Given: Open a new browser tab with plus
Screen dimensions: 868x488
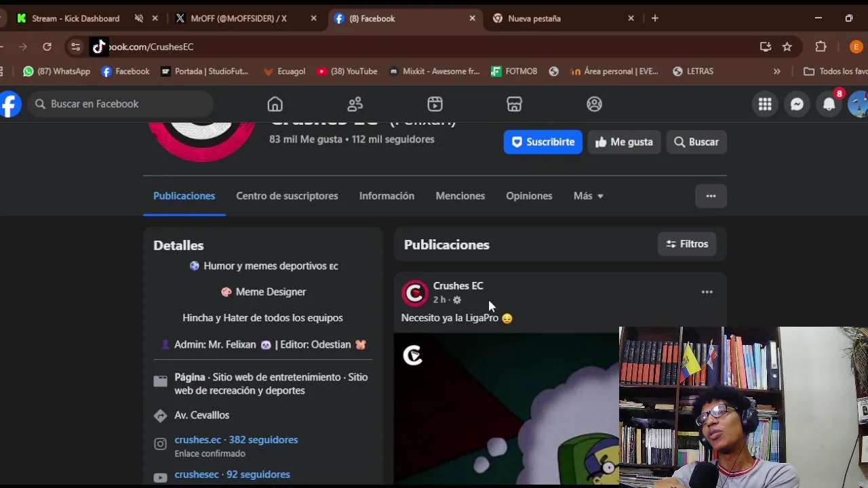Looking at the screenshot, I should 654,18.
